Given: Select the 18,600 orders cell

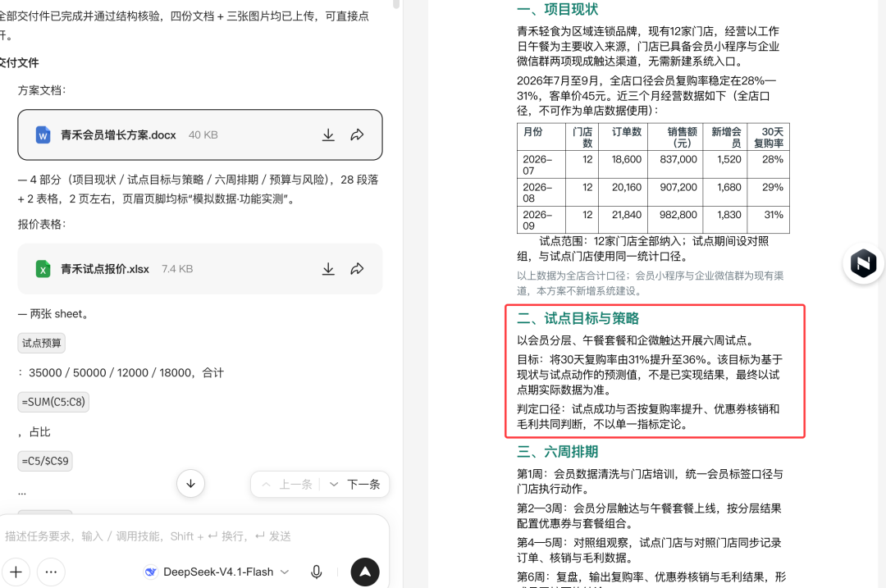Looking at the screenshot, I should [623, 164].
